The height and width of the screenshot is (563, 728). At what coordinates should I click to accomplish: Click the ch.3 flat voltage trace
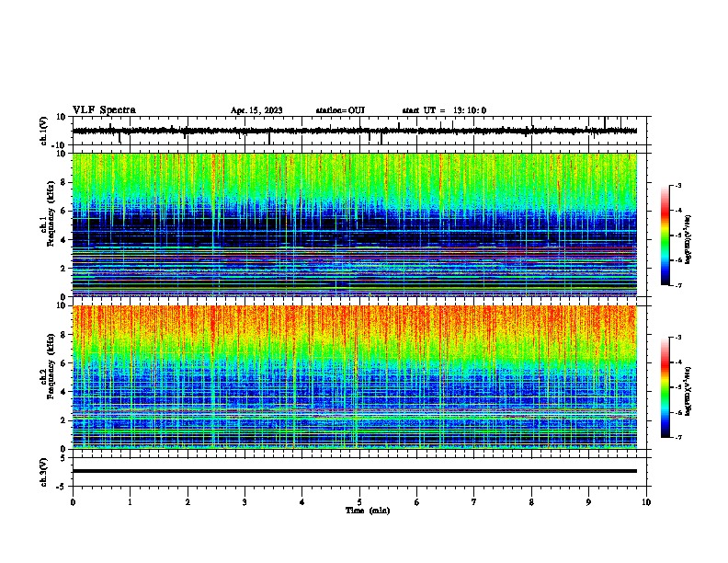354,471
